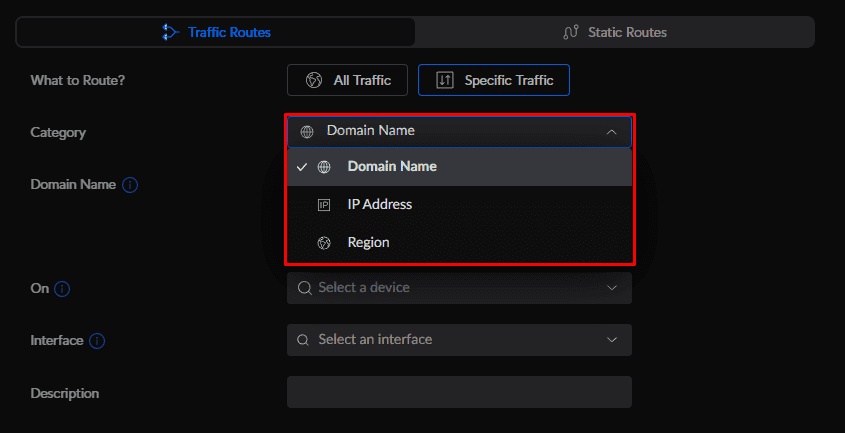Click the IP icon beside IP Address
This screenshot has height=433, width=845.
tap(324, 205)
